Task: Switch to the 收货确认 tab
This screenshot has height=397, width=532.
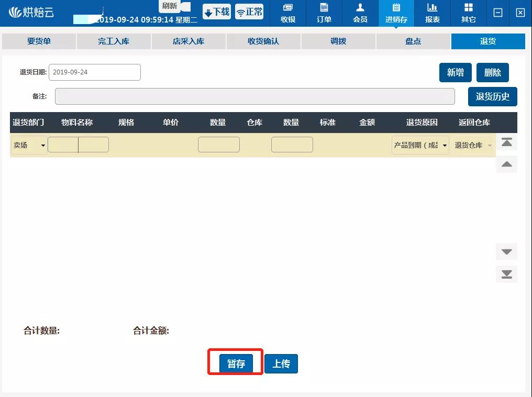Action: tap(263, 41)
